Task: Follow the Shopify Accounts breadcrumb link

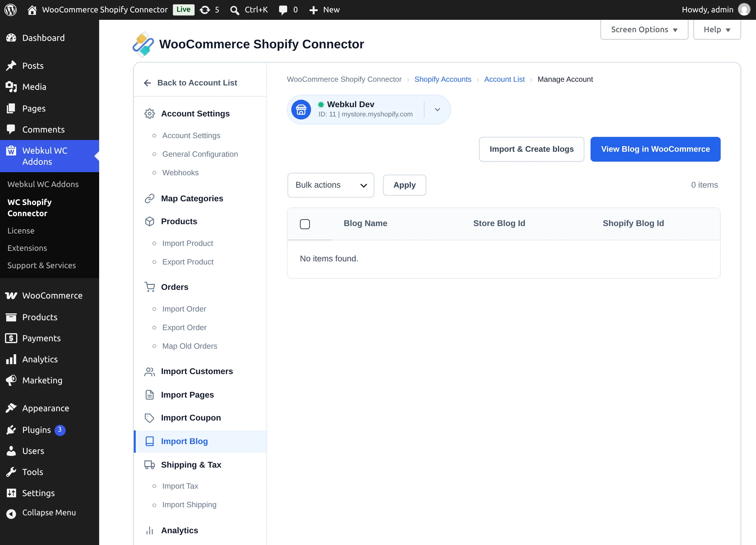Action: (443, 79)
